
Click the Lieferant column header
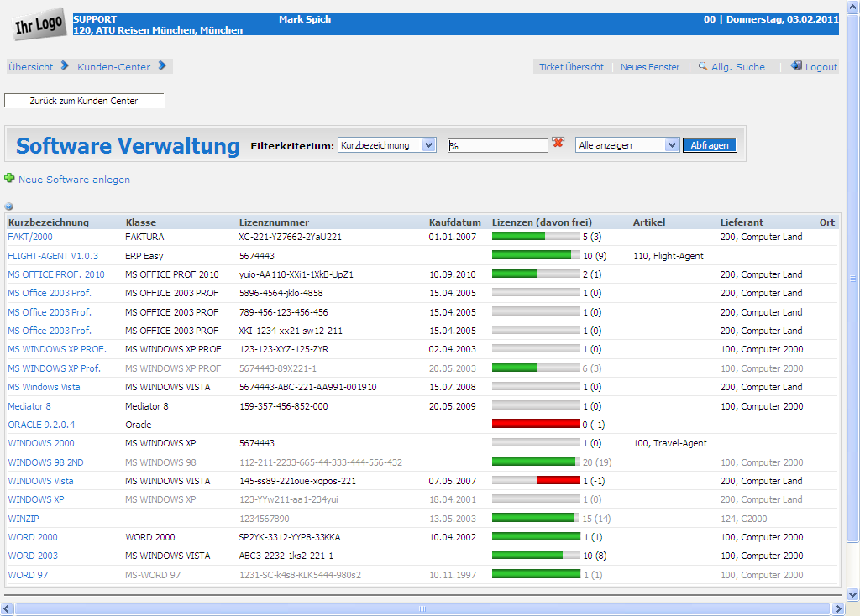[x=742, y=222]
